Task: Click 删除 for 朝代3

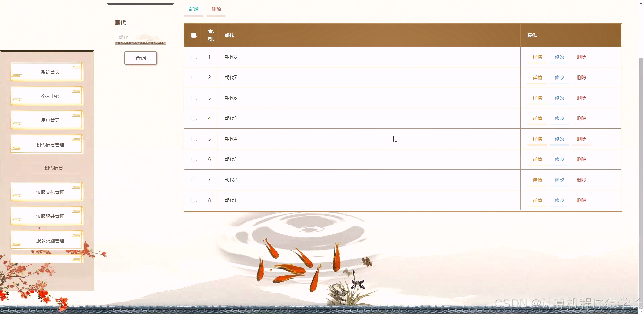Action: pyautogui.click(x=582, y=159)
